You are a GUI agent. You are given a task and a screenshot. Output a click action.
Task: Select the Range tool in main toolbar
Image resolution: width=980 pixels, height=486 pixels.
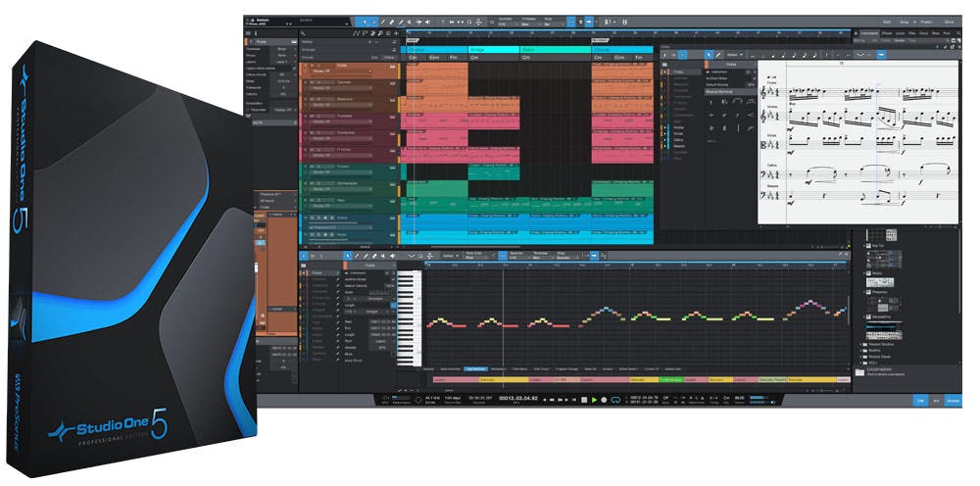(373, 22)
